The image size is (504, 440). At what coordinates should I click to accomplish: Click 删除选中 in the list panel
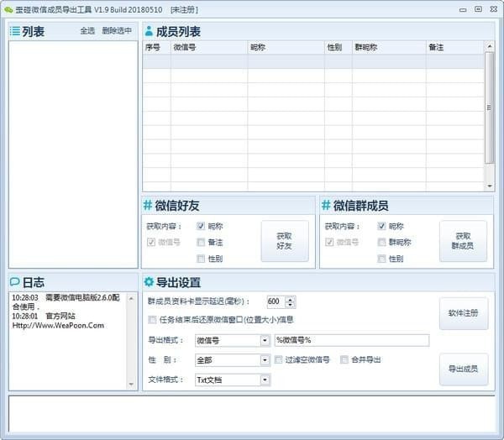pyautogui.click(x=117, y=31)
